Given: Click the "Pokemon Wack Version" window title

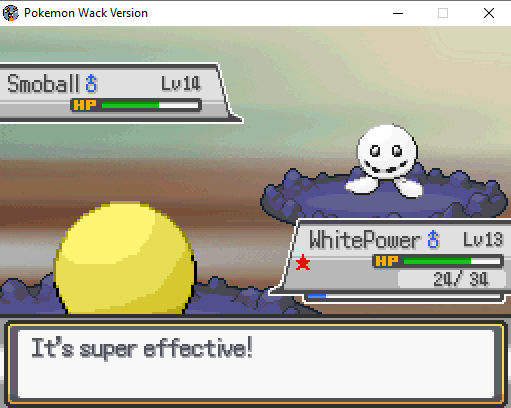Looking at the screenshot, I should (x=86, y=13).
